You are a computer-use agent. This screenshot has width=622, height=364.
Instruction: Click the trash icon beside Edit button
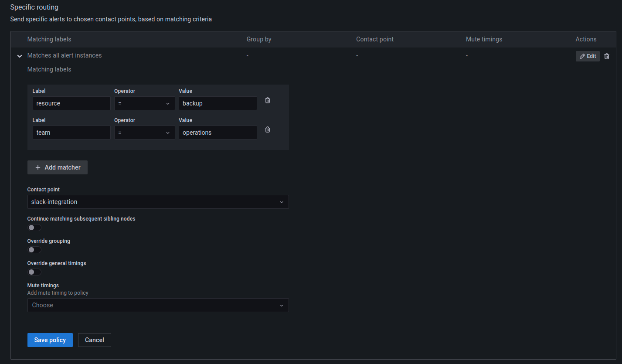607,56
